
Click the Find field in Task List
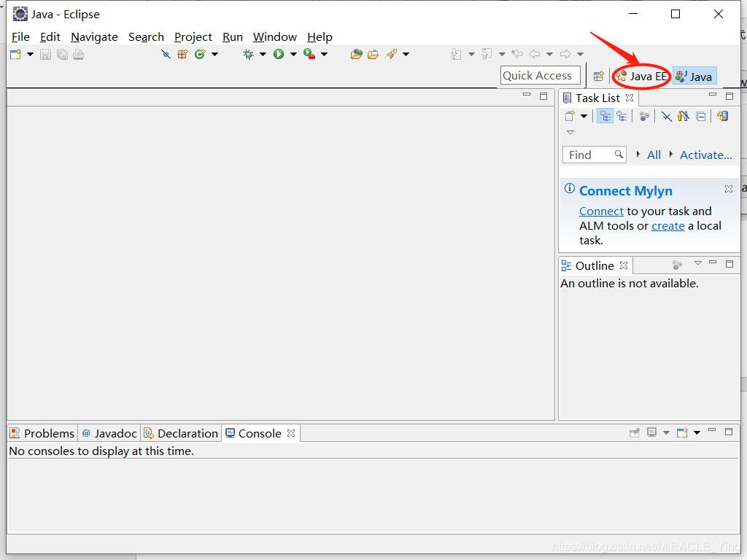(x=594, y=155)
